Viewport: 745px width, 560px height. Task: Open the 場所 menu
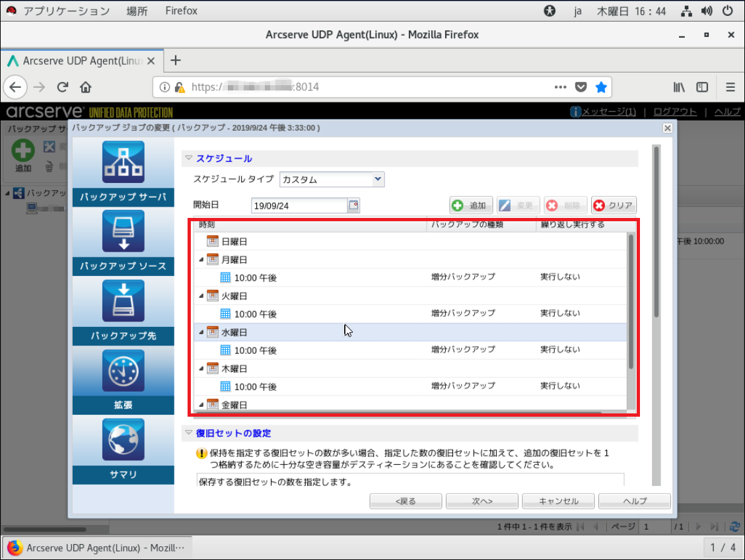coord(137,11)
